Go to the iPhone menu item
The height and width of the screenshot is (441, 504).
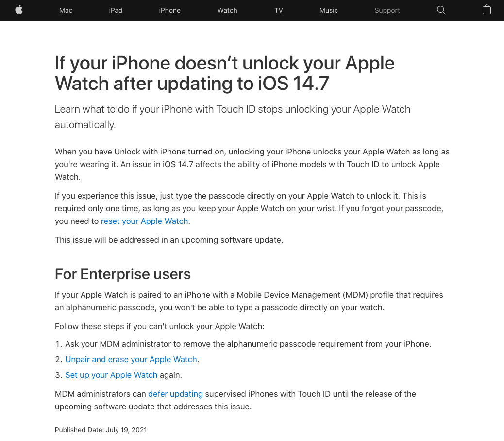click(x=170, y=10)
